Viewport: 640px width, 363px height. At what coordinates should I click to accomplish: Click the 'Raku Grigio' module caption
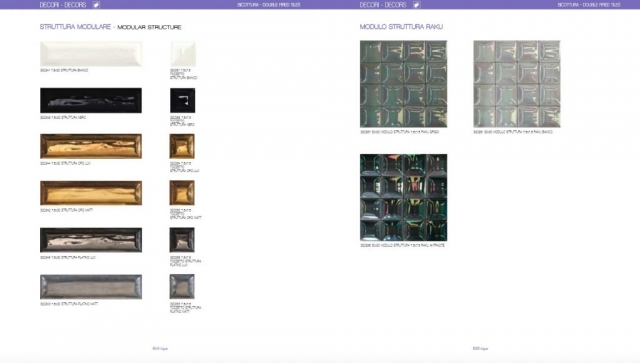pos(400,132)
